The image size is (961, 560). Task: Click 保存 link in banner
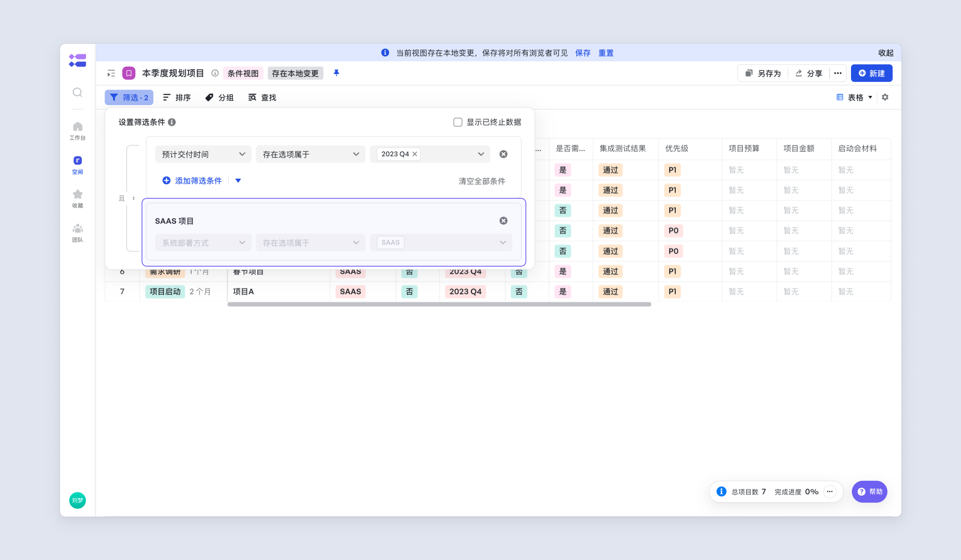[583, 53]
